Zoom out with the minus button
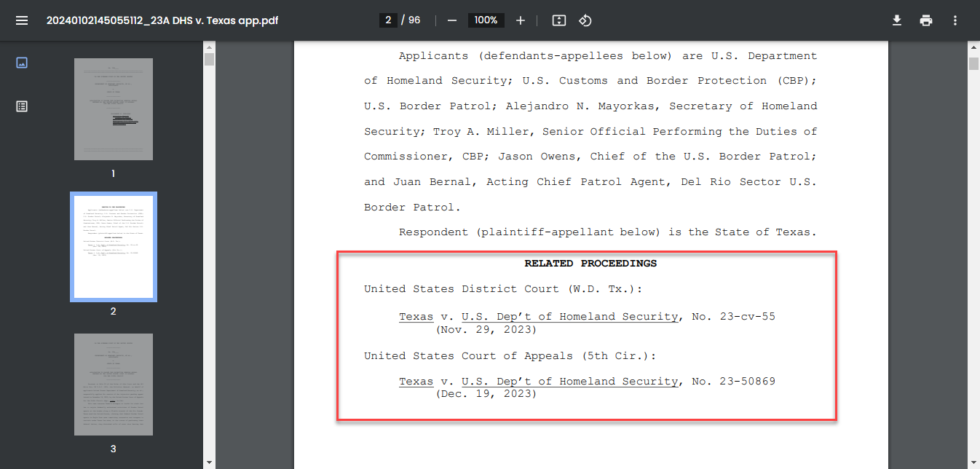 (x=451, y=20)
